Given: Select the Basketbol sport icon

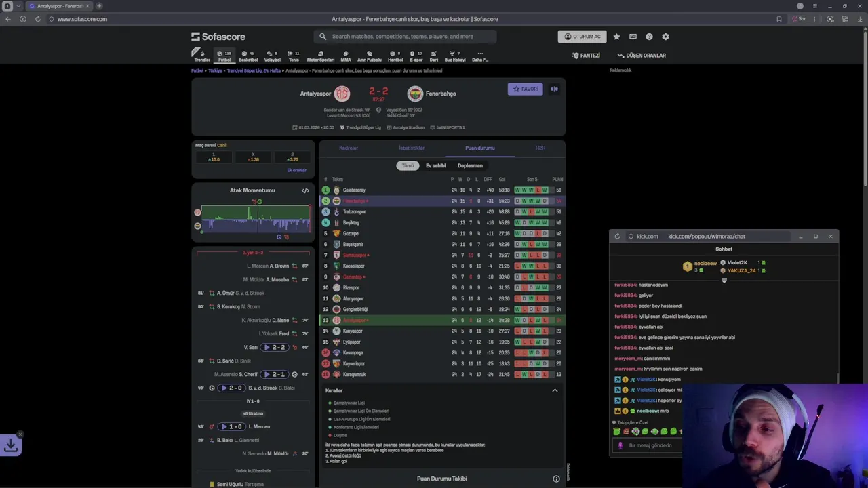Looking at the screenshot, I should pos(248,56).
